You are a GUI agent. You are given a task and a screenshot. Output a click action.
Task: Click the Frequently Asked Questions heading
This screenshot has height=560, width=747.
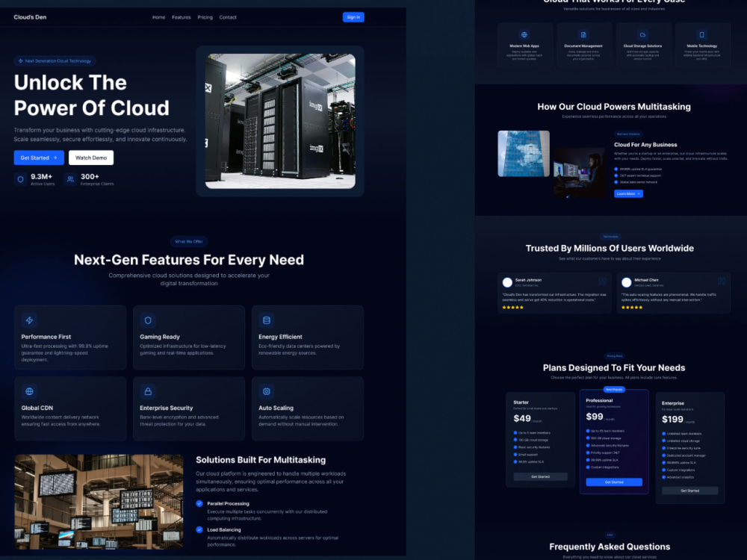pyautogui.click(x=610, y=547)
